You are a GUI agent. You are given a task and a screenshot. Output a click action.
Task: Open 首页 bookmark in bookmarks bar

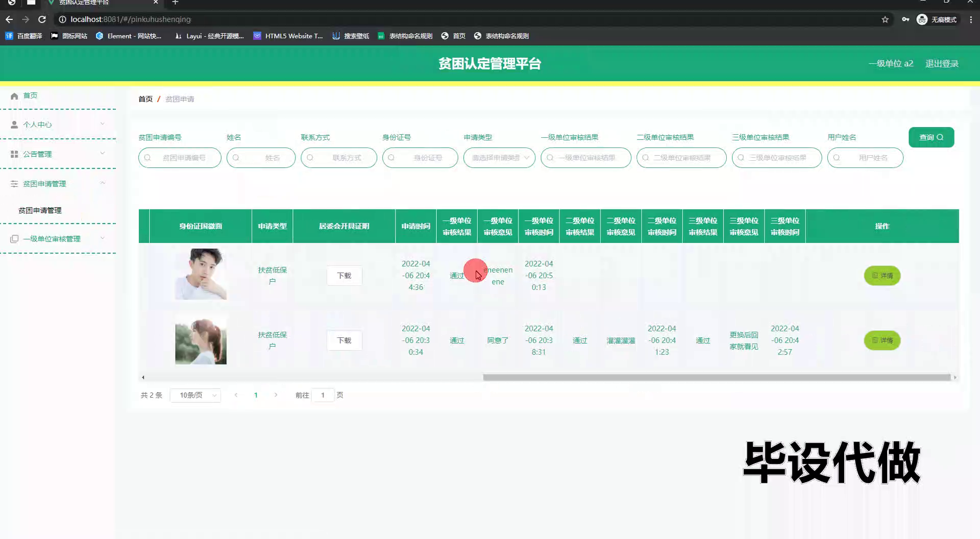(x=453, y=36)
